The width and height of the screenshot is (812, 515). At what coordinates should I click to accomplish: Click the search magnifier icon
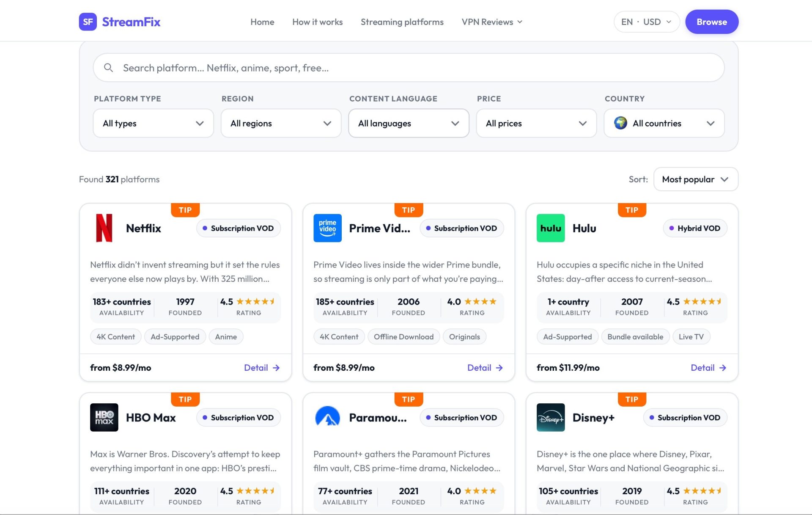click(x=108, y=68)
